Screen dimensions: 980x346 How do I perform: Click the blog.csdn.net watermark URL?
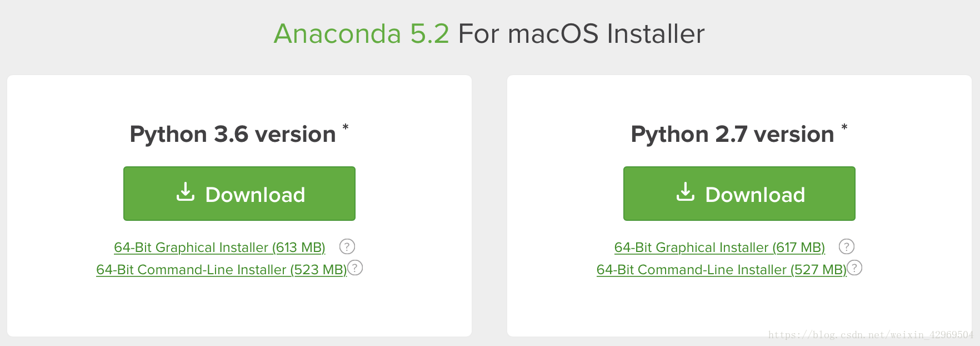871,335
